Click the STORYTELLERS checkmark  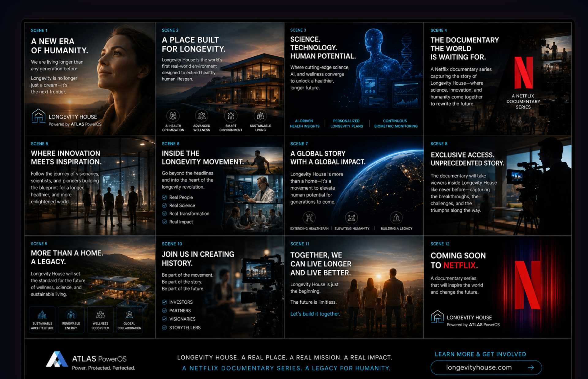(x=164, y=328)
